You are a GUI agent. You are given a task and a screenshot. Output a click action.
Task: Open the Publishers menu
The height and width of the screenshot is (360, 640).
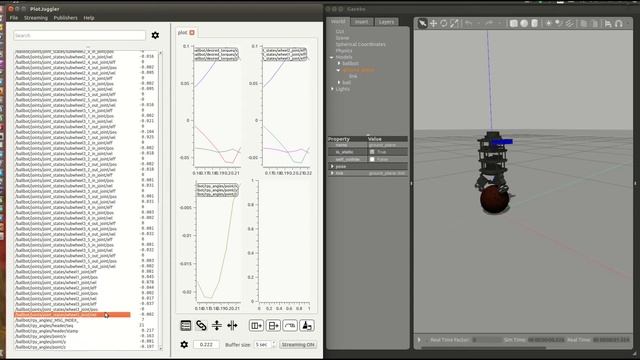point(65,18)
